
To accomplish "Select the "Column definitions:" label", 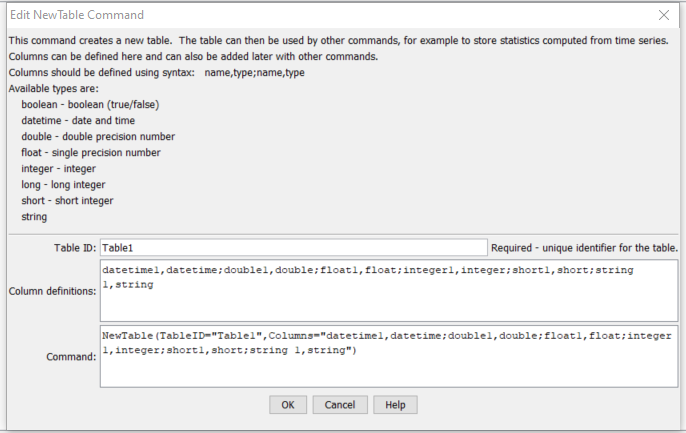I will pyautogui.click(x=52, y=291).
